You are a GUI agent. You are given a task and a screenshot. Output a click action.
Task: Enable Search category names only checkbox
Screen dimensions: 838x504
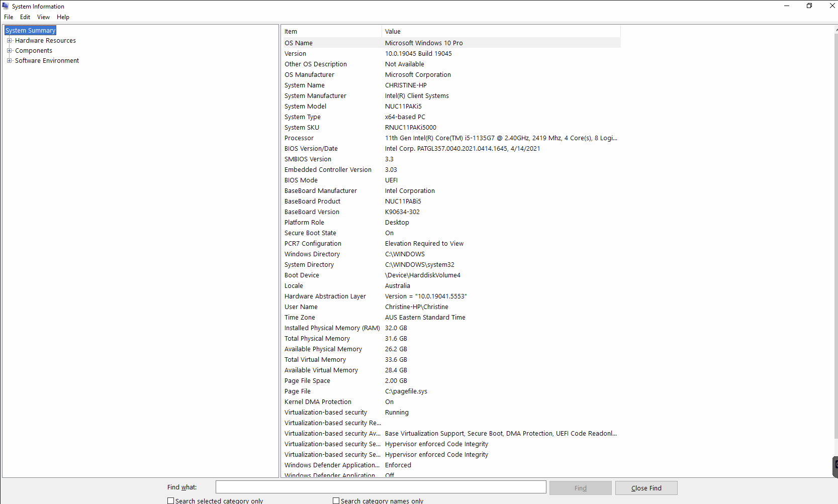[336, 501]
